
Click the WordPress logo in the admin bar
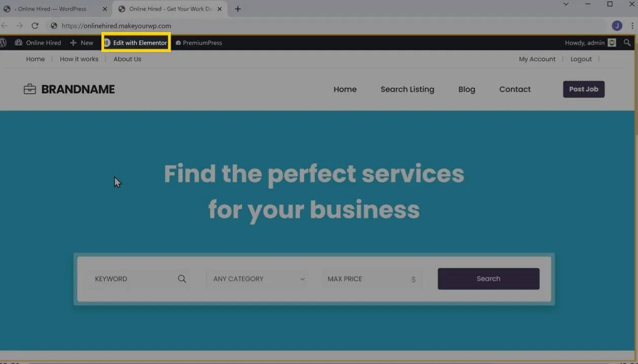(4, 43)
